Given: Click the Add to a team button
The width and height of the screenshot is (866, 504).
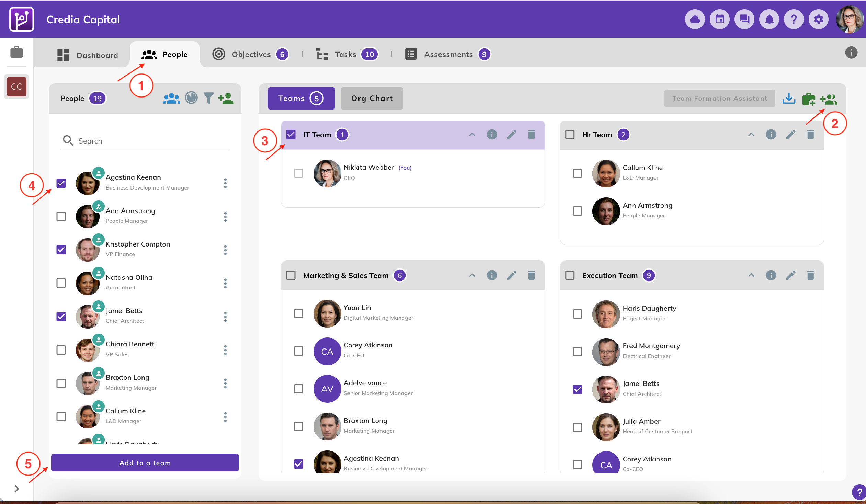Looking at the screenshot, I should point(145,462).
